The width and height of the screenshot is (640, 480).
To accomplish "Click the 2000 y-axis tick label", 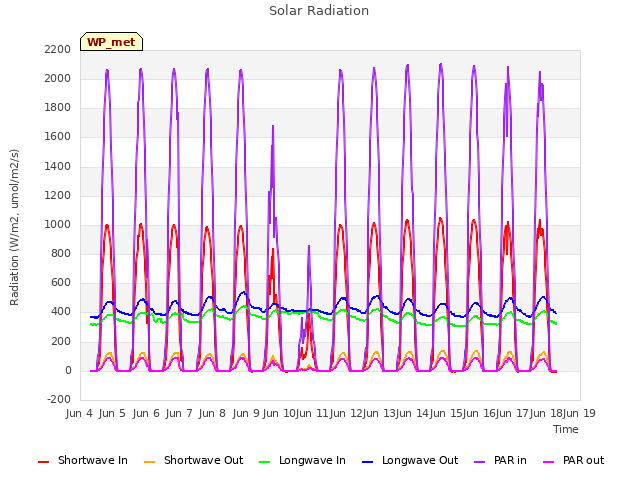I will pos(58,78).
